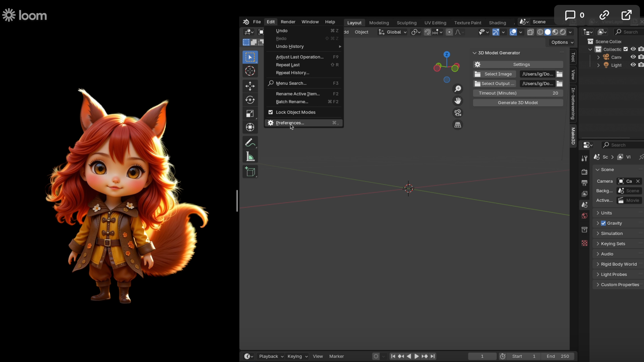Click the Timeout (Minutes) slider field
The width and height of the screenshot is (644, 362).
[x=518, y=93]
